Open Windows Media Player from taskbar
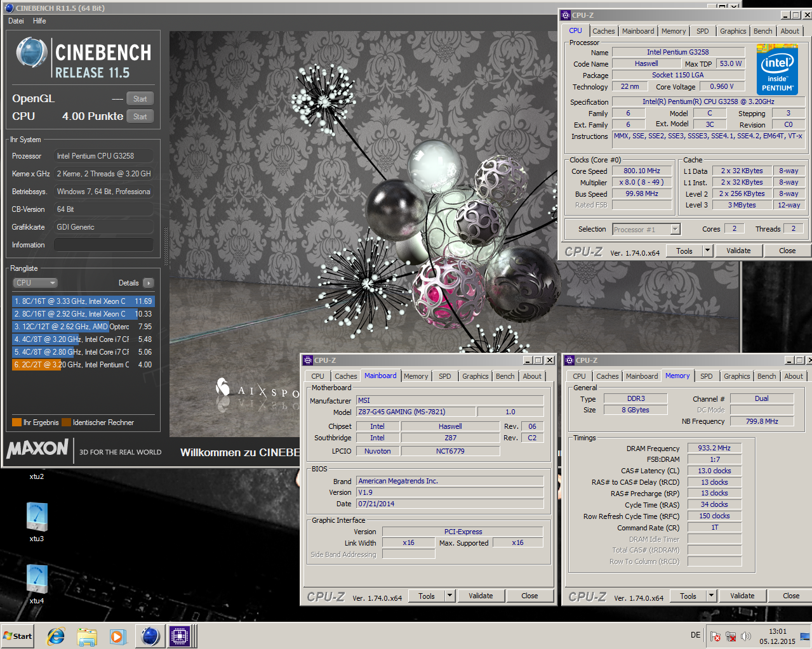Viewport: 812px width, 649px height. pos(117,636)
